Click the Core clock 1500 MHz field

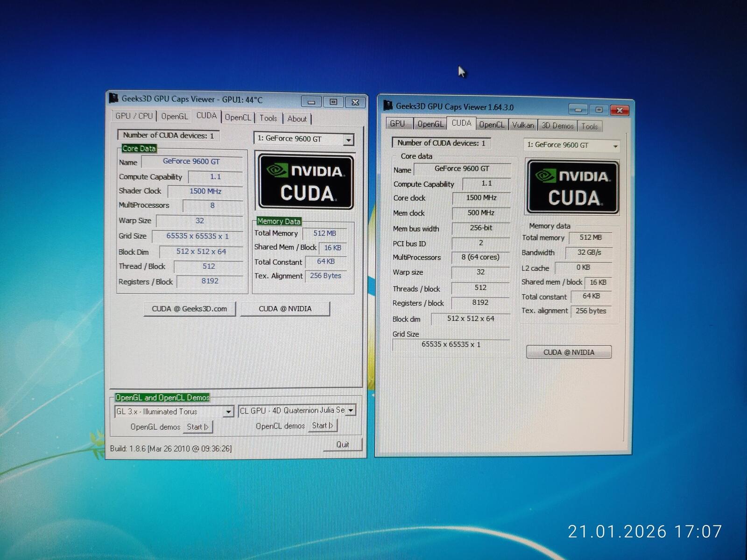click(481, 198)
